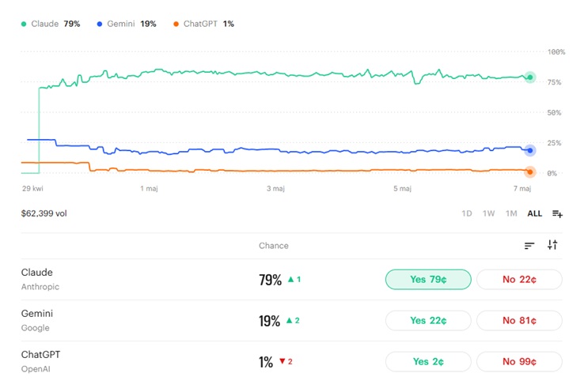
Task: Select the 1W time range
Action: [x=489, y=213]
